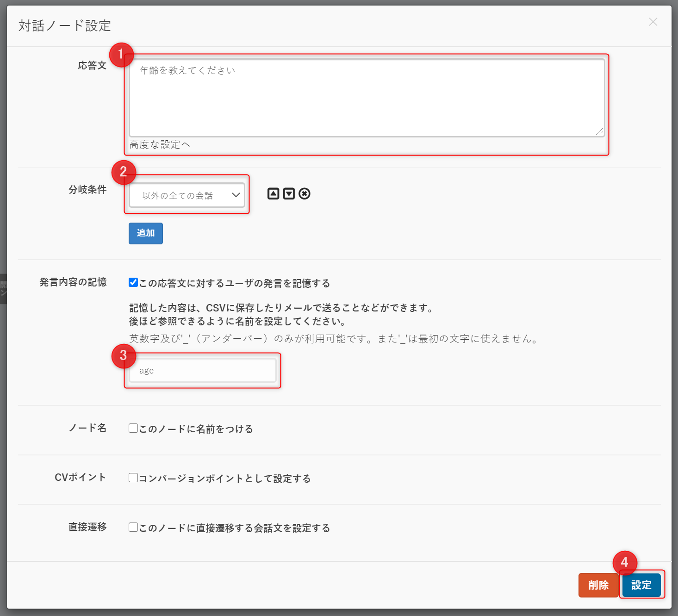Uncheck ユーザの発言を記憶する checkbox
The width and height of the screenshot is (678, 616).
[133, 282]
